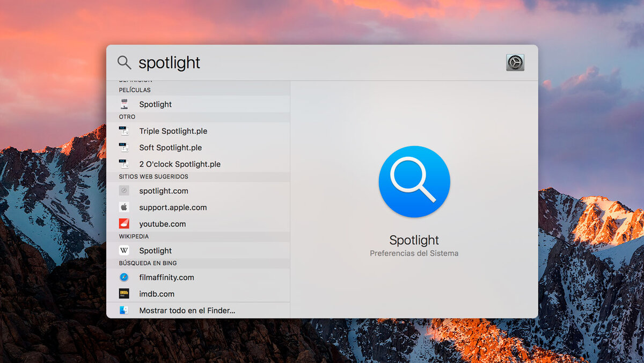Open filmaffinity.com Bing search result
This screenshot has height=363, width=644.
click(198, 278)
